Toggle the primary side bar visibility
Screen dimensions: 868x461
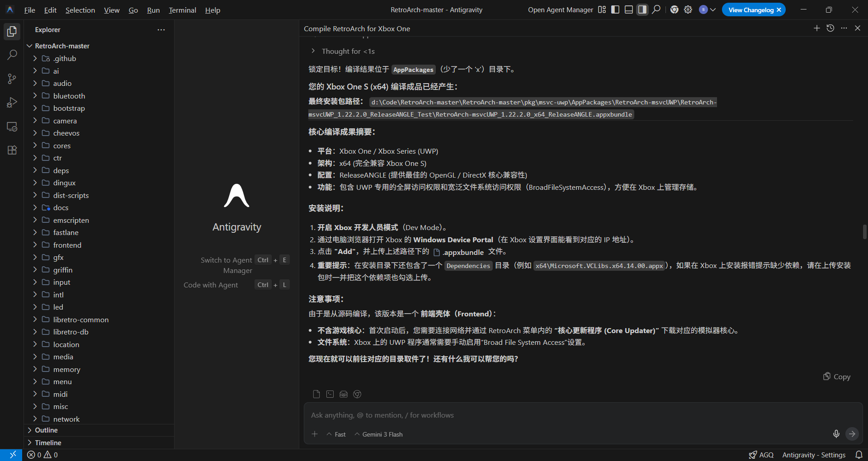(615, 10)
